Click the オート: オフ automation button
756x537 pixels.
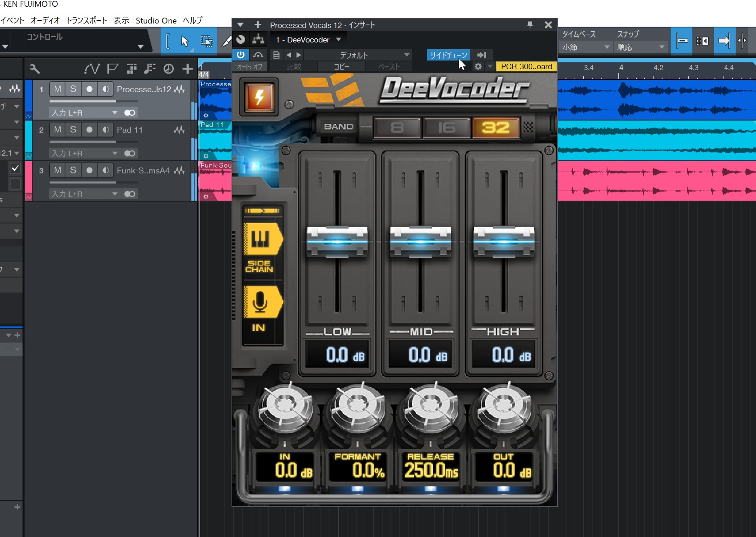click(250, 66)
